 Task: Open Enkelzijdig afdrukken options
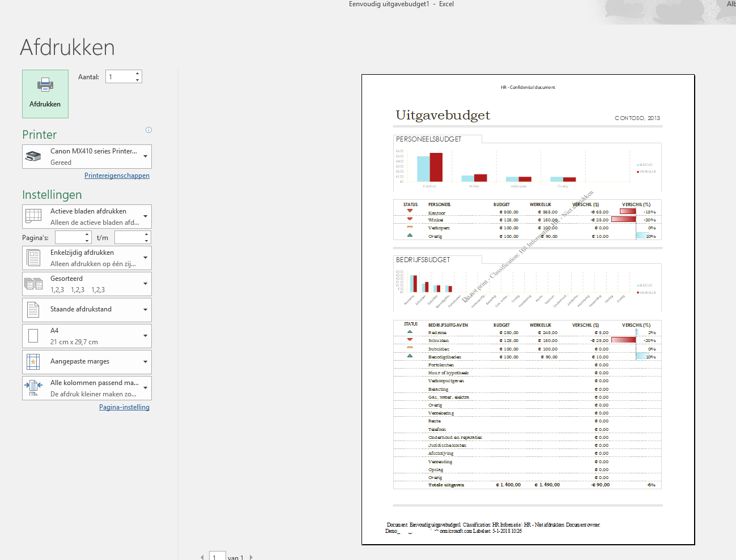pos(87,258)
